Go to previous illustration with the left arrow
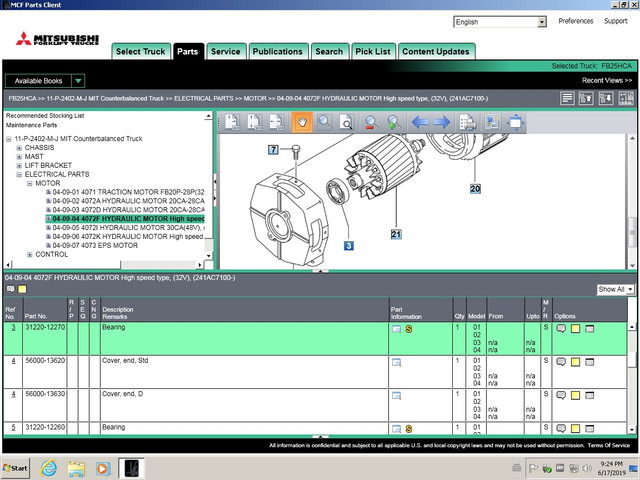Screen dimensions: 640x480 click(x=420, y=122)
